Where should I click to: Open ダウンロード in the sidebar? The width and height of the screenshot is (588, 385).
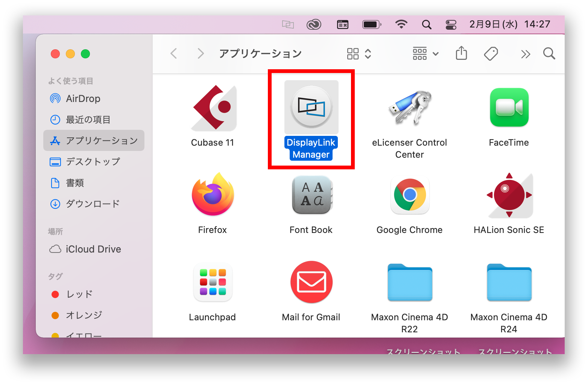coord(94,204)
